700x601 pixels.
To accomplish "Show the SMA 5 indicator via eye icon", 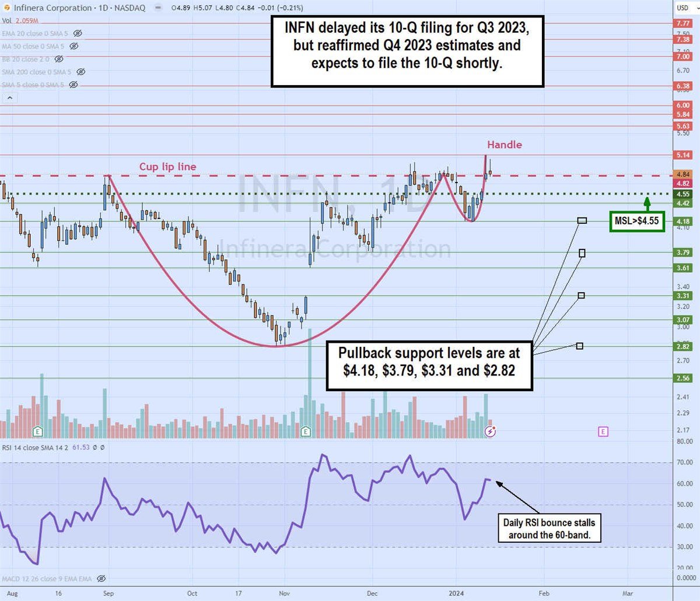I will [73, 85].
